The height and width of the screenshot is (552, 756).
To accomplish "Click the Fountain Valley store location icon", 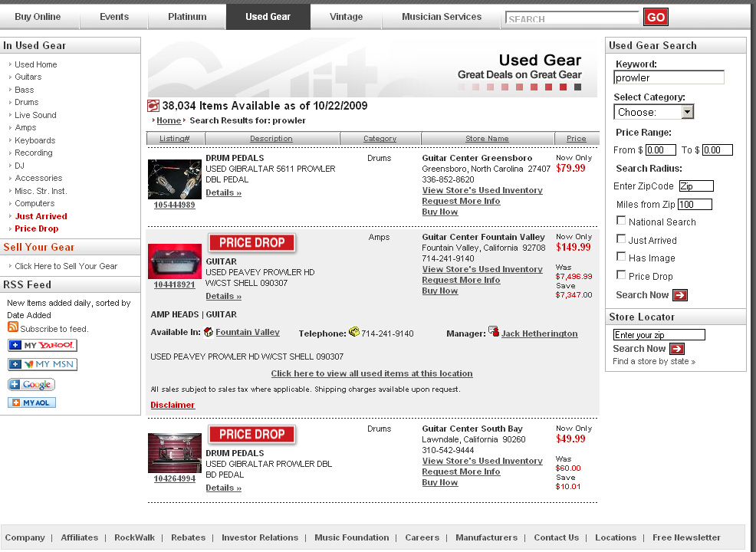I will pos(209,332).
